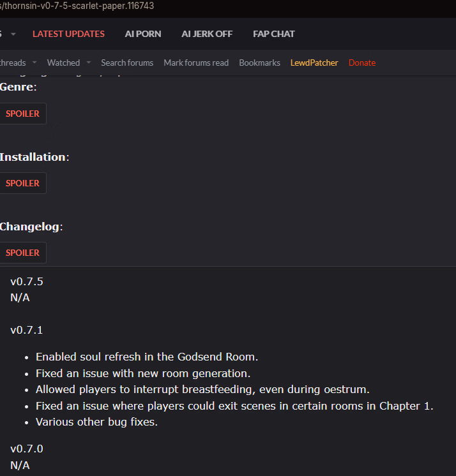This screenshot has height=476, width=456.
Task: Expand the dropdown arrow beside Watched
Action: pos(88,63)
